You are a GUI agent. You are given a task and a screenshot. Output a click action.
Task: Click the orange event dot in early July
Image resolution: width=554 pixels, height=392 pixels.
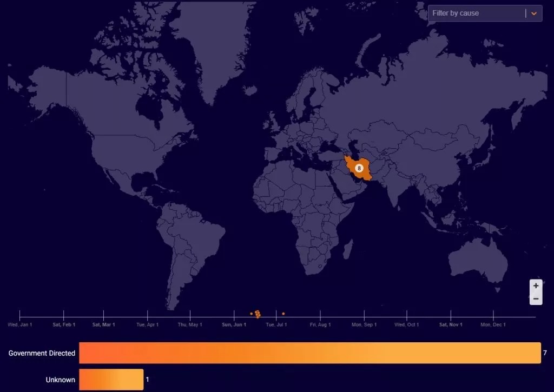coord(283,314)
